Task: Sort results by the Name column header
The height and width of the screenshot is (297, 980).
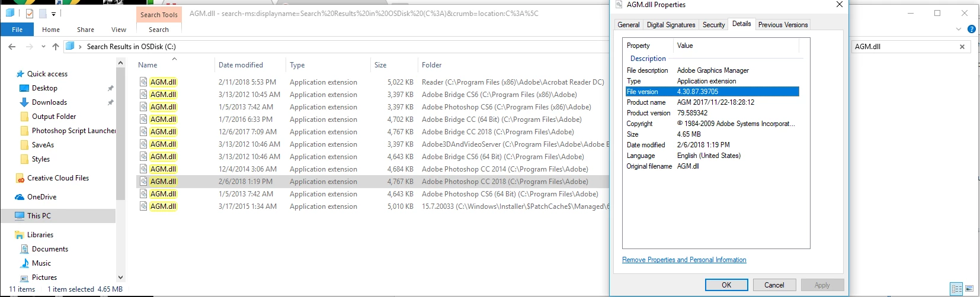Action: tap(148, 65)
